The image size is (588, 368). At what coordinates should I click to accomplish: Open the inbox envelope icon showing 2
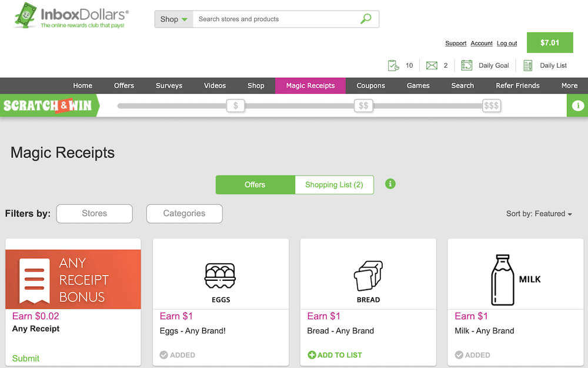point(431,65)
